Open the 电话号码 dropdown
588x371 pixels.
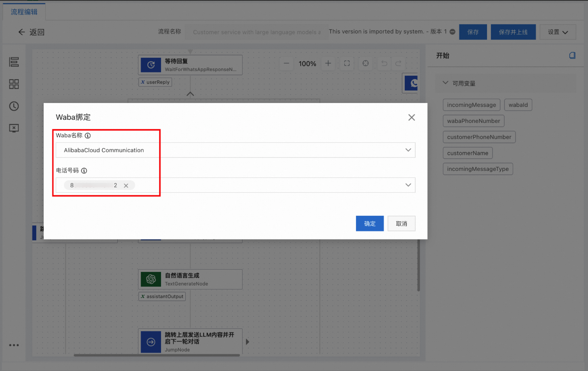(x=236, y=185)
